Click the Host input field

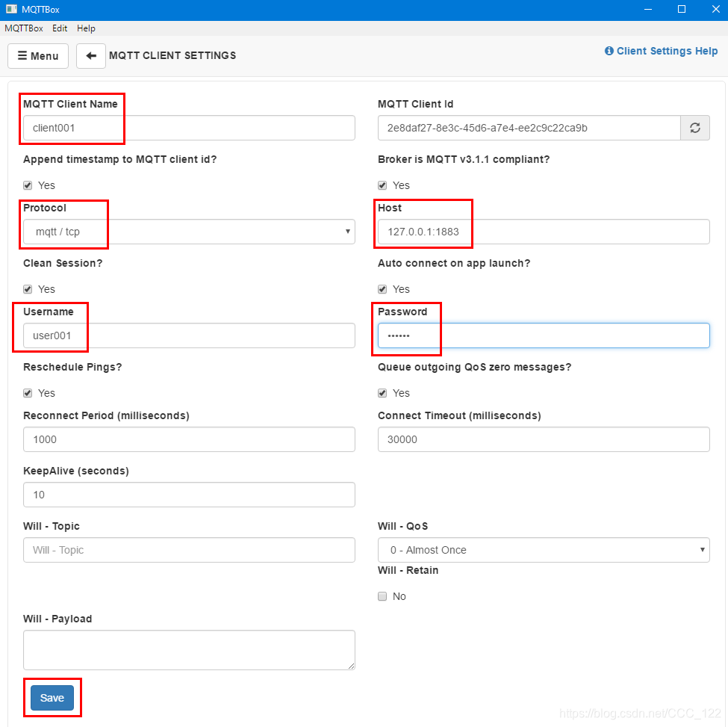point(544,232)
